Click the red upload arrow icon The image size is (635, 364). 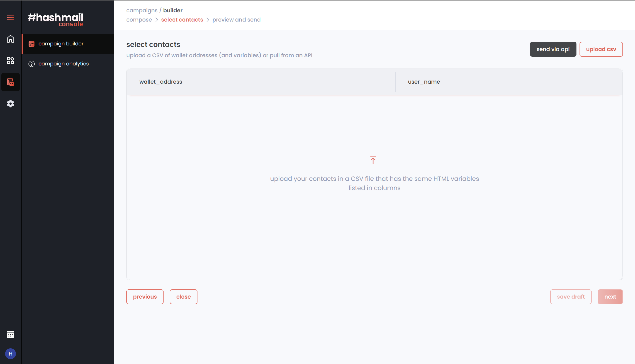tap(373, 160)
